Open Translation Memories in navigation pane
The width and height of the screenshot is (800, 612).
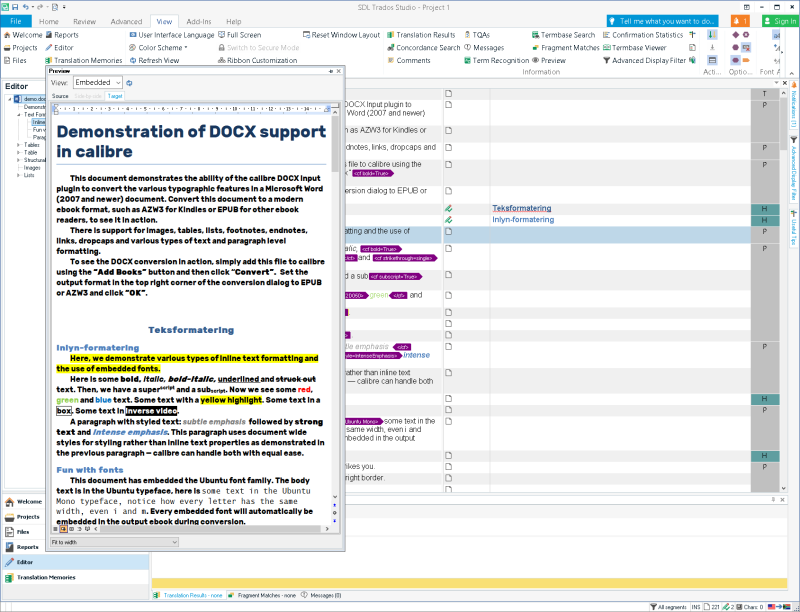click(x=76, y=577)
